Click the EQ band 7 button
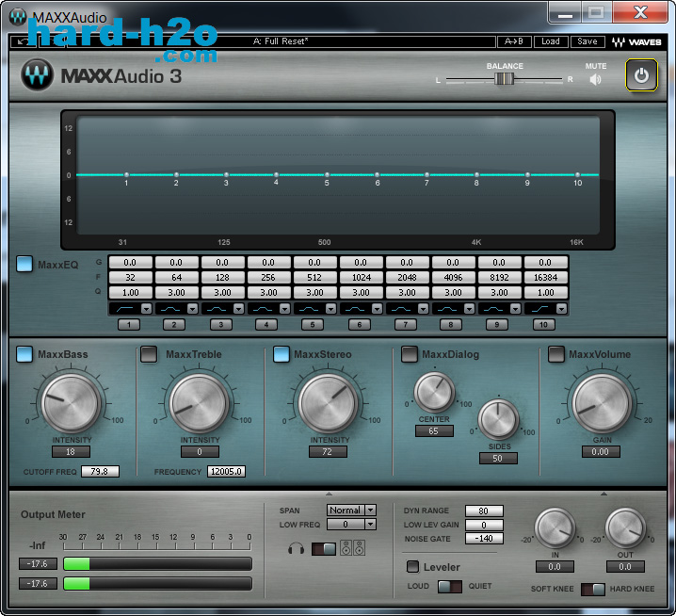The image size is (676, 616). 405,324
